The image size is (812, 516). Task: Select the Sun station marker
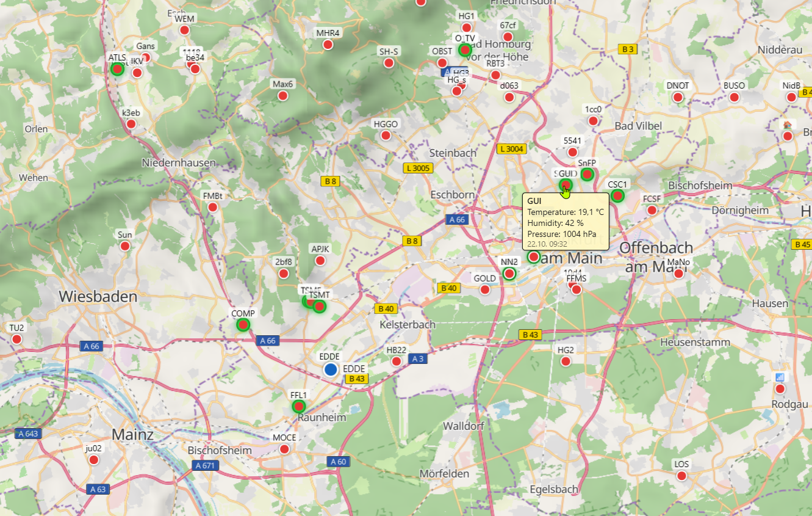coord(125,246)
